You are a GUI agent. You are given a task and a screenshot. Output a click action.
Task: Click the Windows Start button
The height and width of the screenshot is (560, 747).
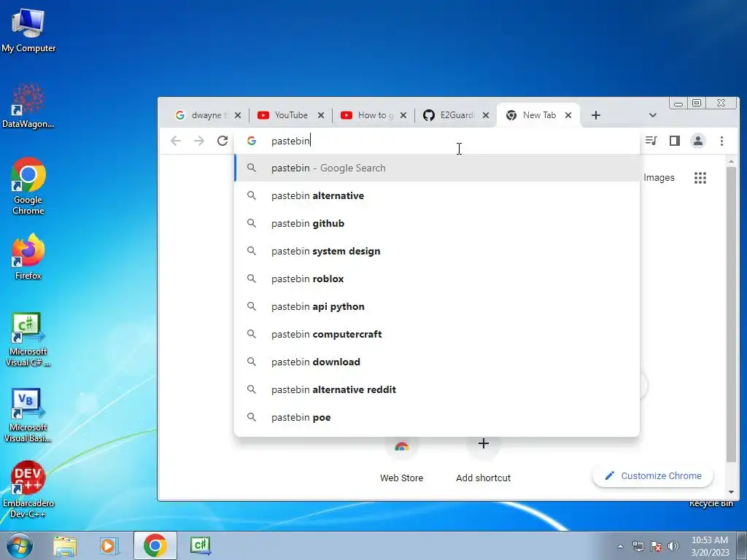click(x=20, y=545)
